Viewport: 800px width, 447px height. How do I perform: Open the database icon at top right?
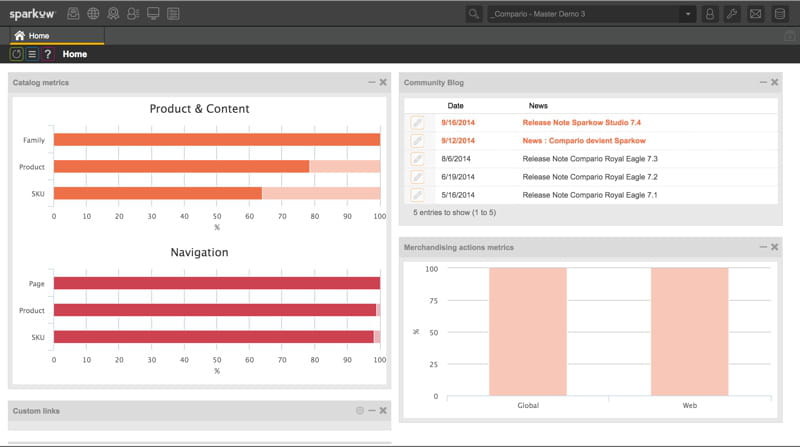coord(779,14)
